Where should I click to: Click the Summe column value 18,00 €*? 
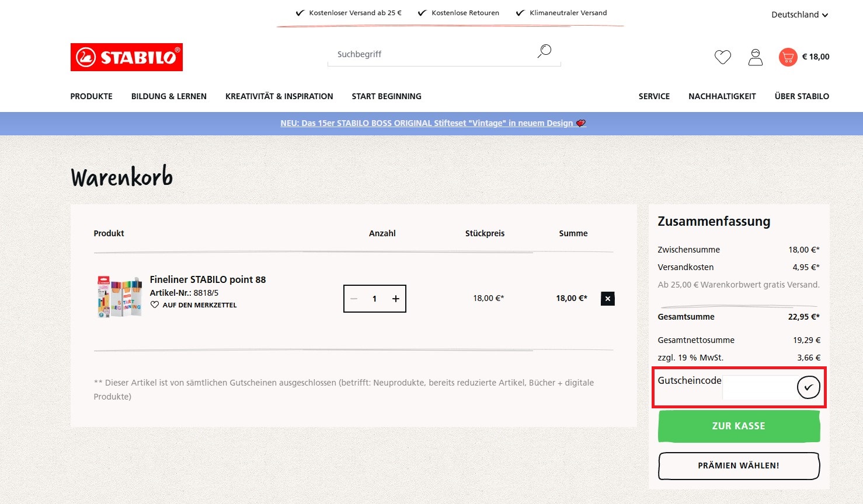click(572, 298)
